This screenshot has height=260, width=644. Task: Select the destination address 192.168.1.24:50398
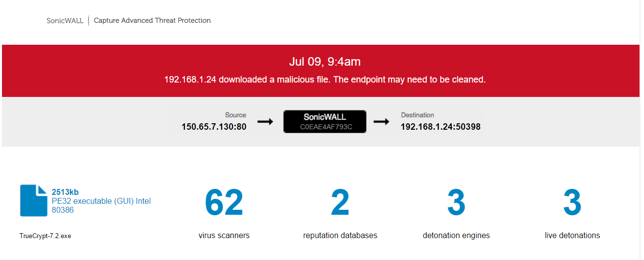click(440, 127)
